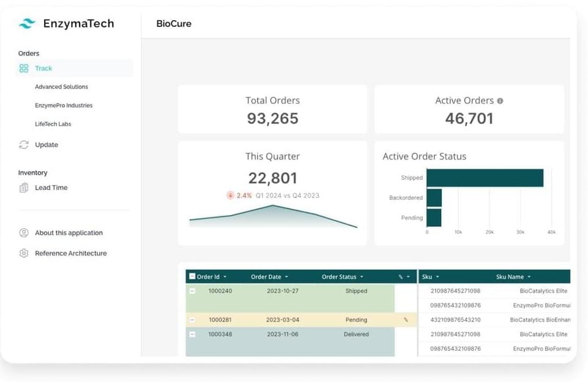Click the Sku cell 432109876543210
This screenshot has height=382, width=588.
click(x=455, y=320)
